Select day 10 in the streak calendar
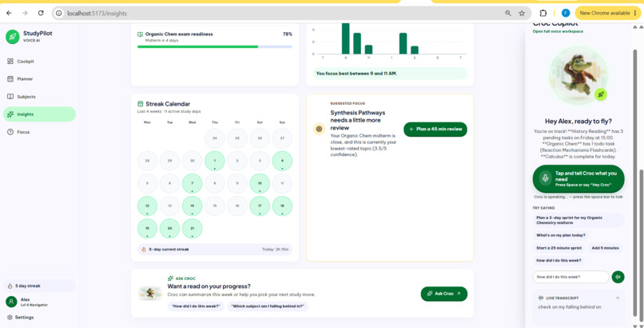644x328 pixels. (x=260, y=184)
